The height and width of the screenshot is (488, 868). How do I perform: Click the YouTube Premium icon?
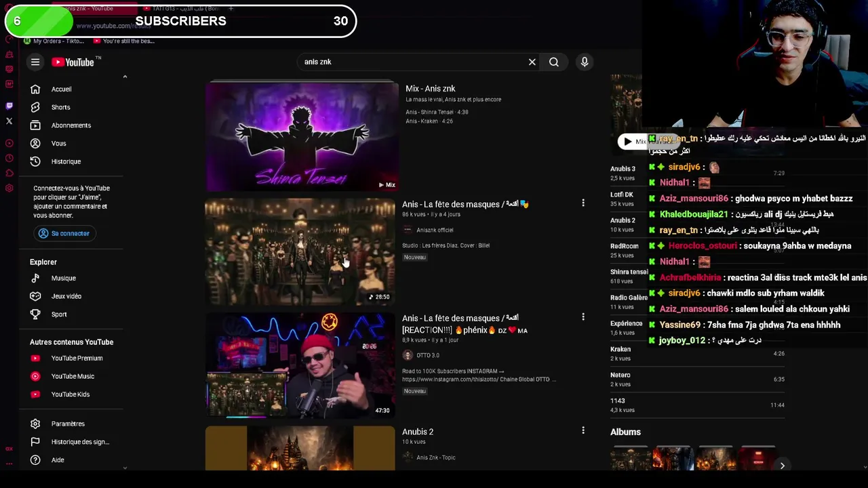coord(35,358)
